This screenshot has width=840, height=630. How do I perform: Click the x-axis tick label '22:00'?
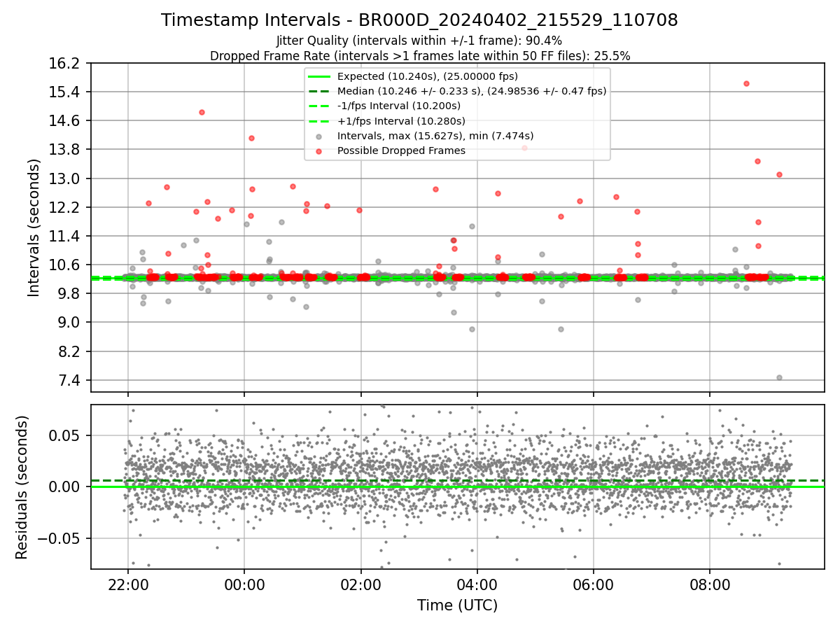click(x=128, y=585)
